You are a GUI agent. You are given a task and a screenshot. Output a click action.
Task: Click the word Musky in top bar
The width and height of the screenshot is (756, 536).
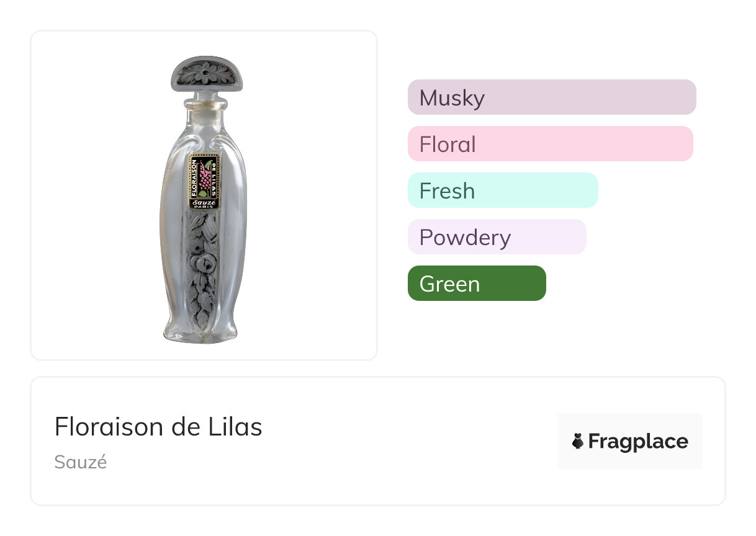tap(452, 98)
